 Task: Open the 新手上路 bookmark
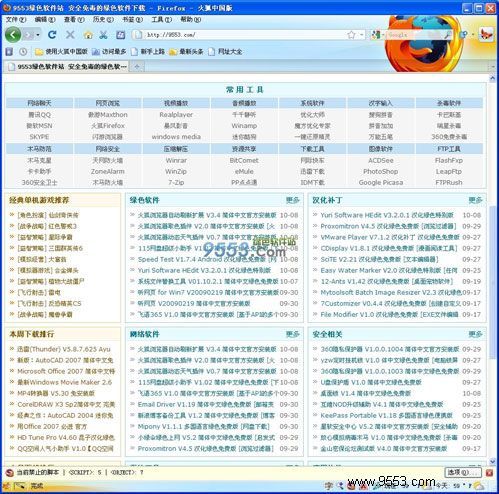pyautogui.click(x=148, y=52)
